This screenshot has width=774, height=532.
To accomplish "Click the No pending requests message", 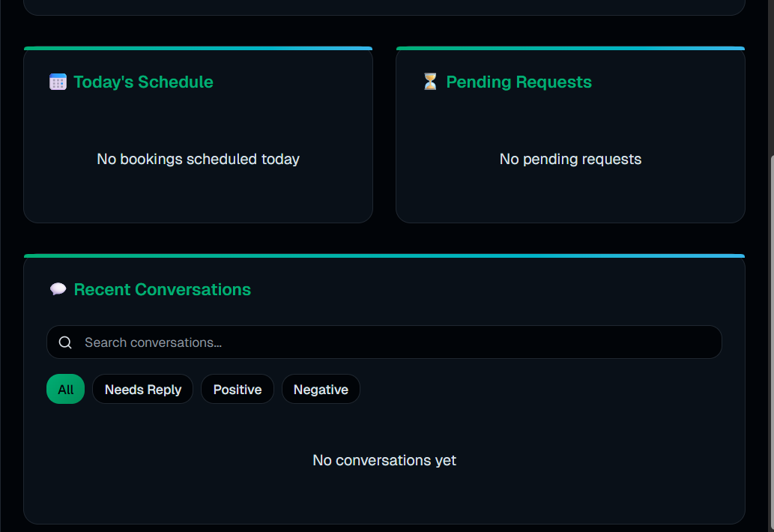I will point(570,159).
